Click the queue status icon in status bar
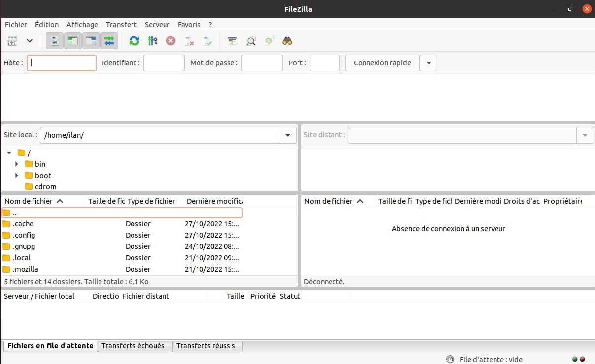Screen dimensions: 595x364 point(450,359)
